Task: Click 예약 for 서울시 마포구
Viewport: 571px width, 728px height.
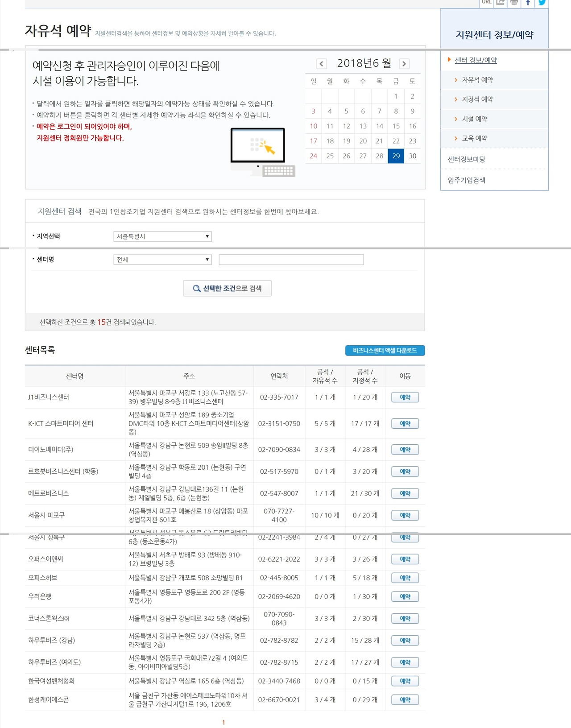Action: click(405, 515)
